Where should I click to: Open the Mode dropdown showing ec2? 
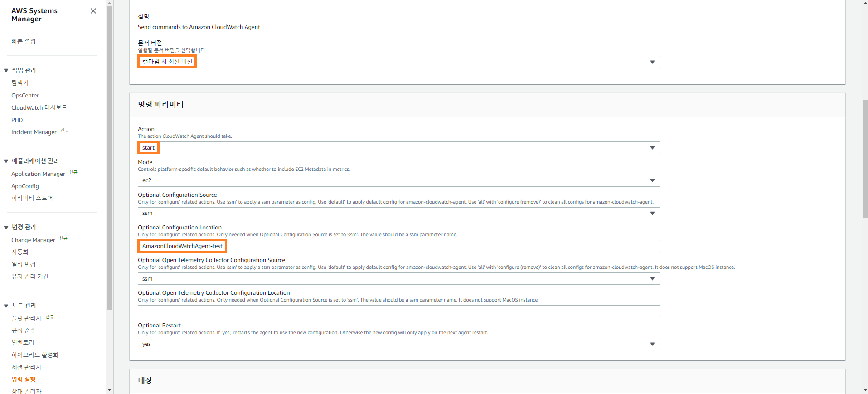pyautogui.click(x=399, y=180)
